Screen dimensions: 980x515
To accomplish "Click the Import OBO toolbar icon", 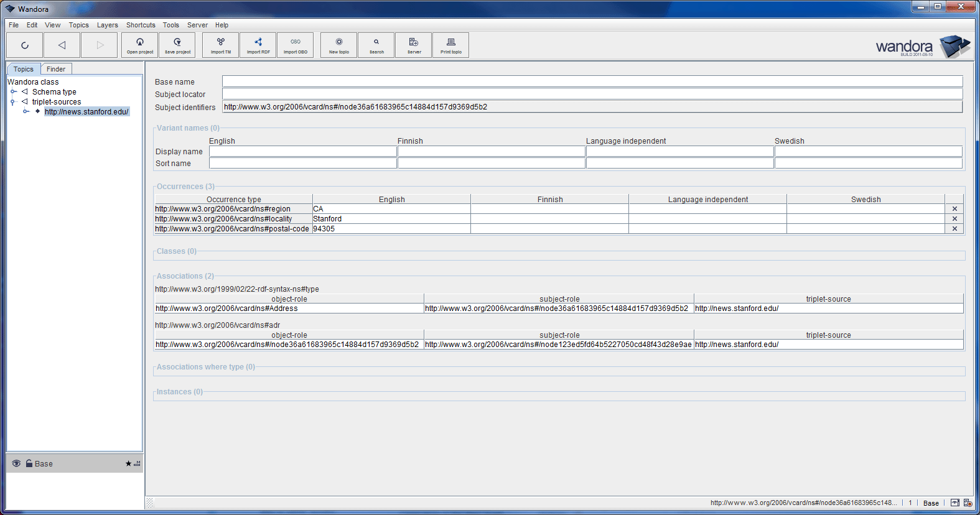I will (x=296, y=45).
